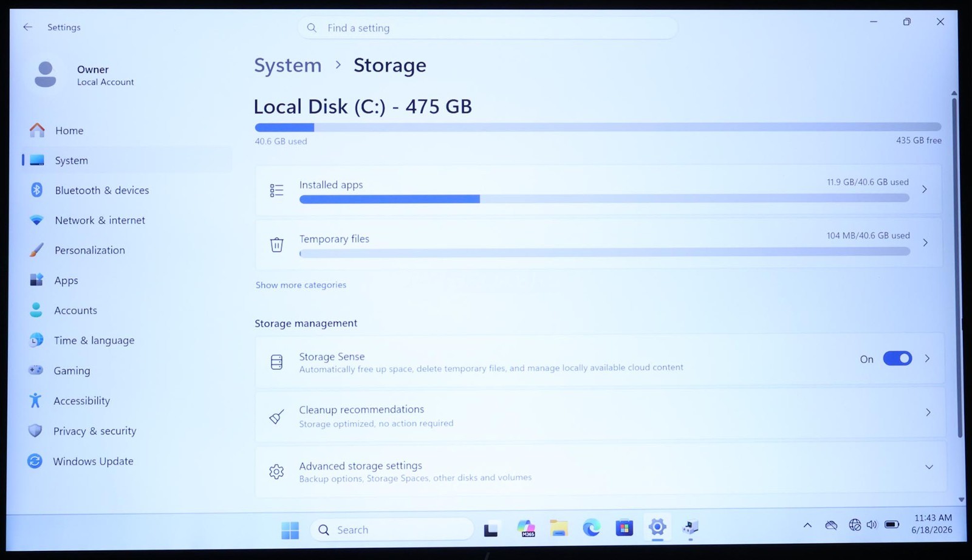
Task: Open Network & internet settings
Action: pyautogui.click(x=100, y=220)
